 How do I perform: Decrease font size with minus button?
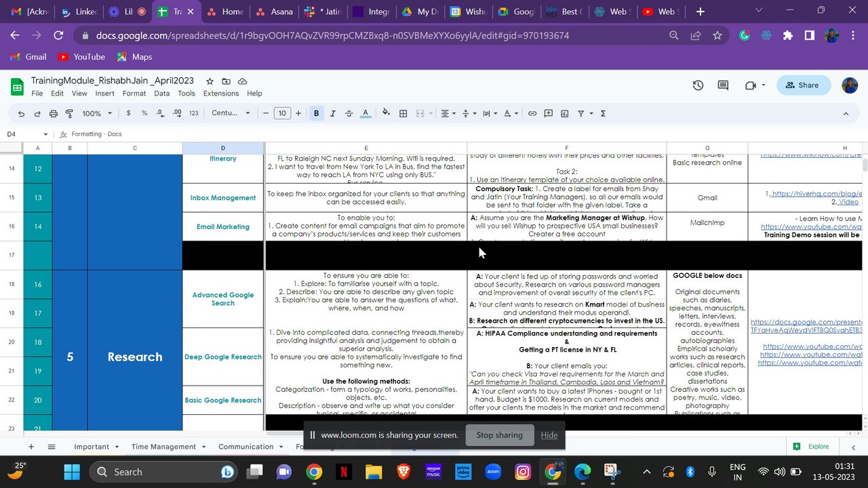(x=266, y=113)
